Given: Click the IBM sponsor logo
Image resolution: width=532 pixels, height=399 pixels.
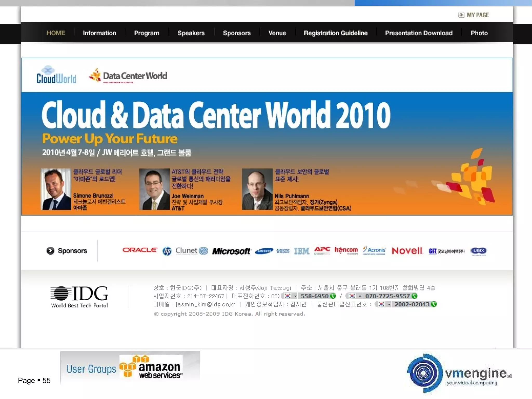Looking at the screenshot, I should (302, 251).
